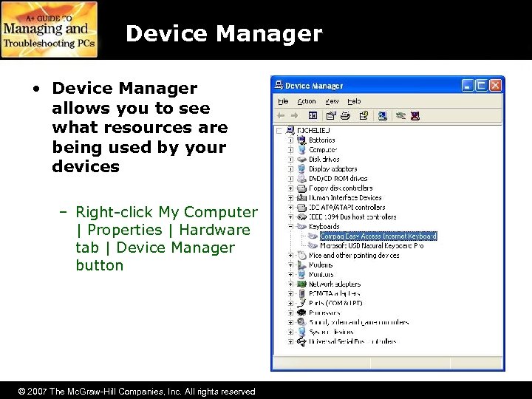Select Compaq Easy Access Internet Keyboard

point(378,236)
